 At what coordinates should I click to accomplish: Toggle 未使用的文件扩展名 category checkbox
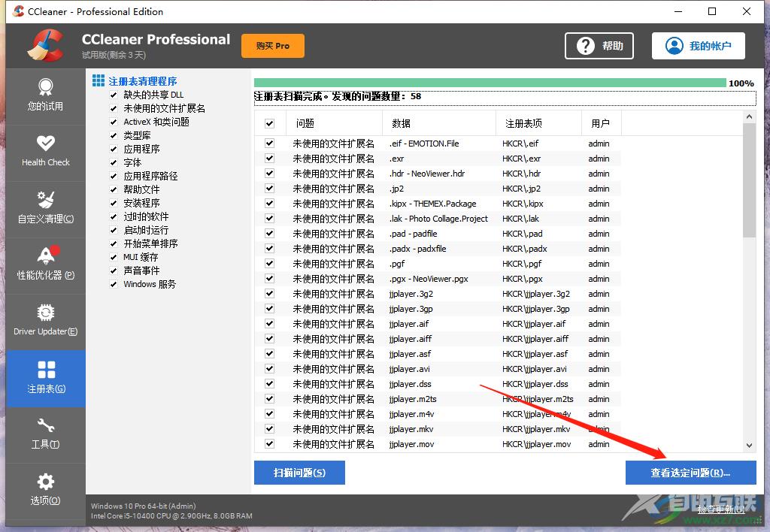tap(114, 108)
